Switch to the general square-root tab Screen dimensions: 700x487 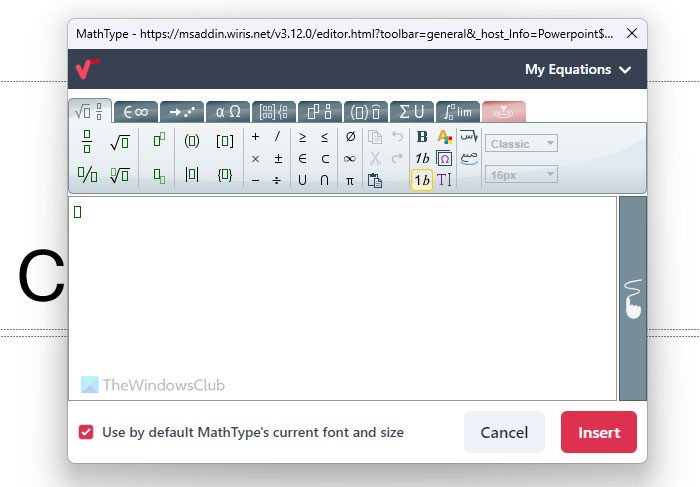click(90, 111)
